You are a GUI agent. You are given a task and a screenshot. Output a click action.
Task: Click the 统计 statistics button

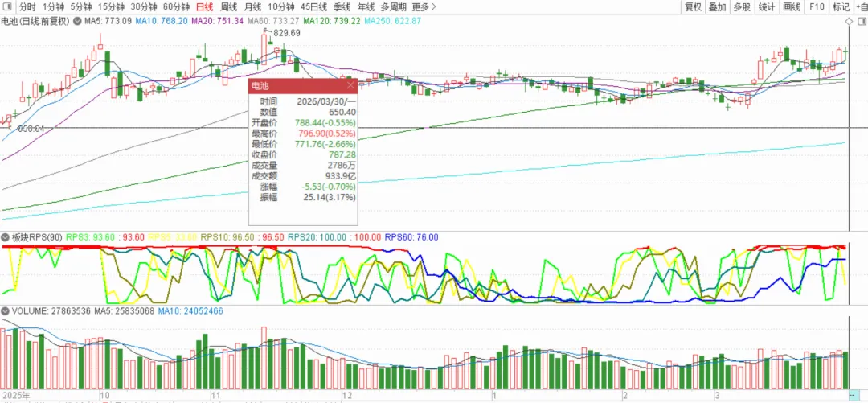[767, 7]
